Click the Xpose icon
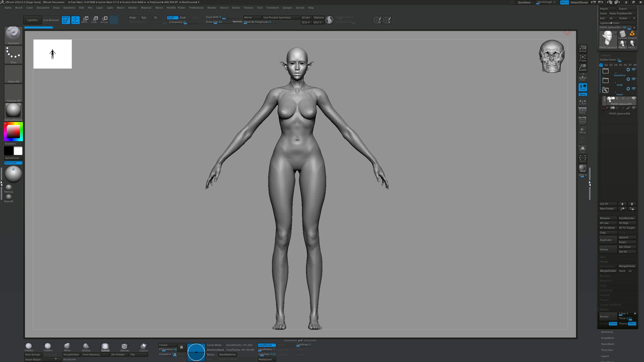Viewport: 644px width, 362px height. (583, 159)
